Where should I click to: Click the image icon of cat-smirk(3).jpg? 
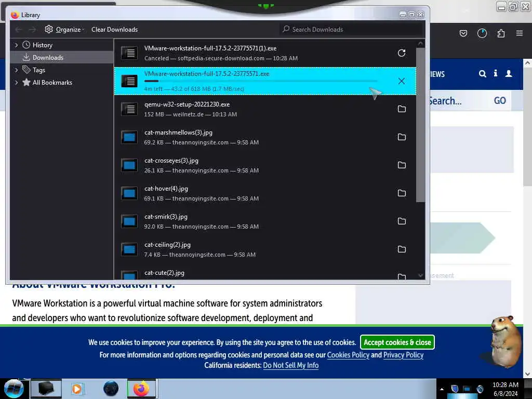click(129, 221)
